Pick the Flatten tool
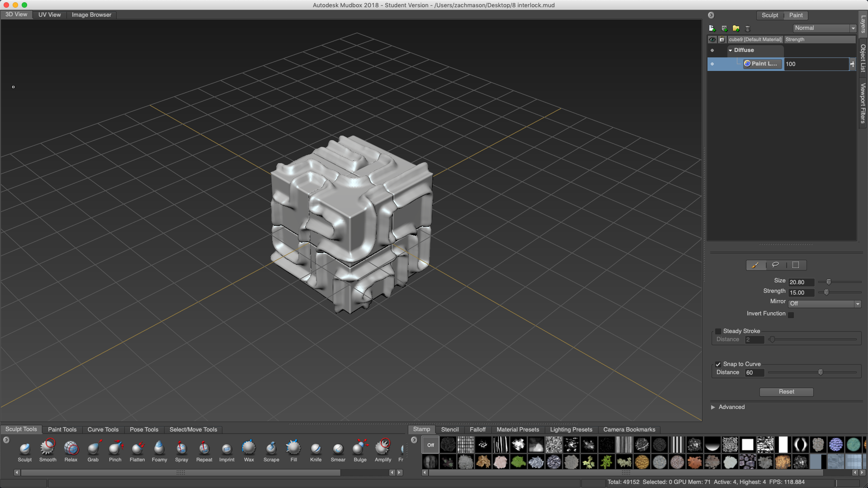 (x=137, y=448)
